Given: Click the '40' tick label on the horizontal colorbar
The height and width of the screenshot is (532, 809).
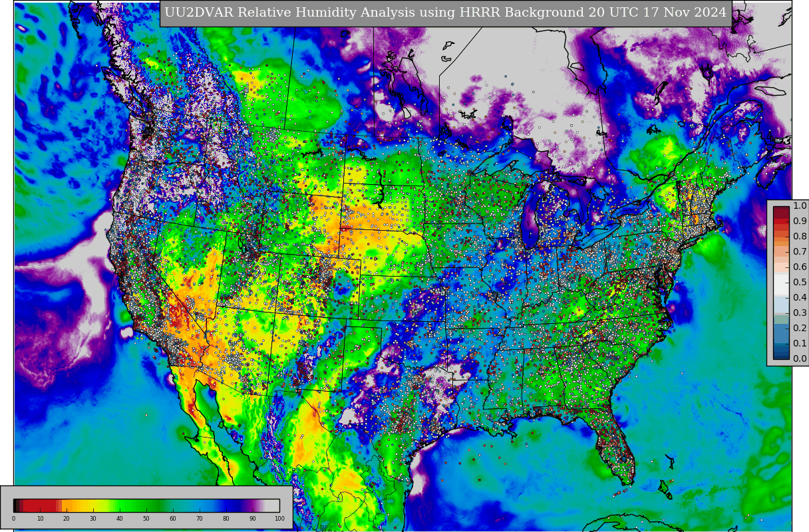Looking at the screenshot, I should click(120, 519).
